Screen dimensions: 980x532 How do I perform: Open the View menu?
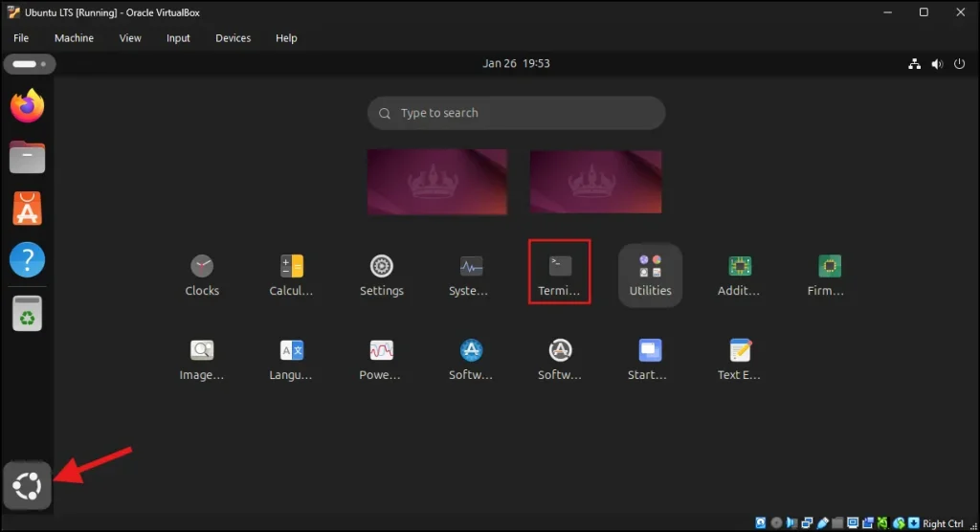130,38
